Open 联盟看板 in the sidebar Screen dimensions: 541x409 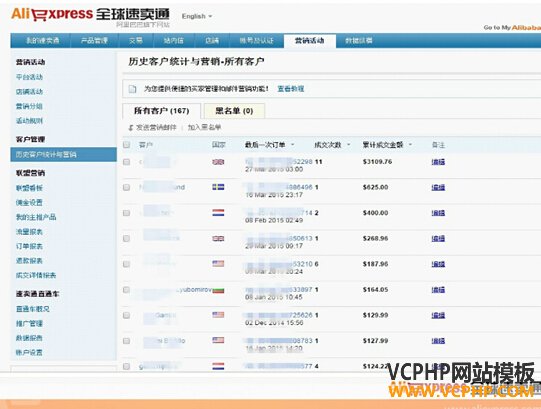click(x=29, y=188)
